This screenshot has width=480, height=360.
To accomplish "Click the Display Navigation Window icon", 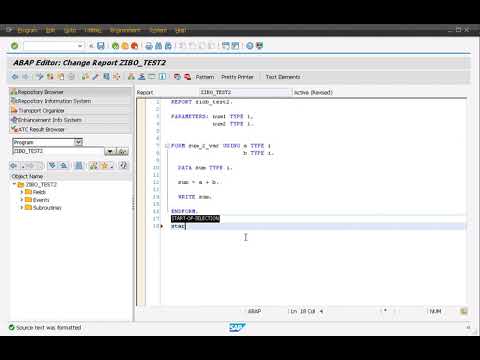I will (x=142, y=77).
